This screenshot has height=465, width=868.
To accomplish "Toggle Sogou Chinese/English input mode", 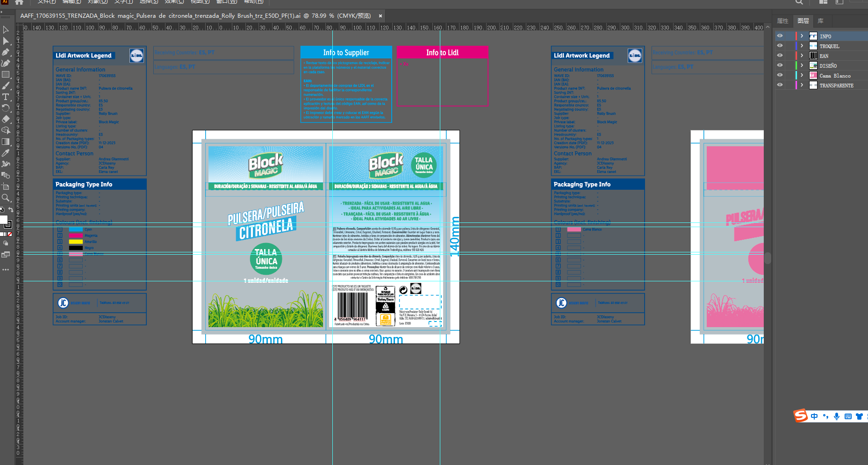I will (815, 416).
